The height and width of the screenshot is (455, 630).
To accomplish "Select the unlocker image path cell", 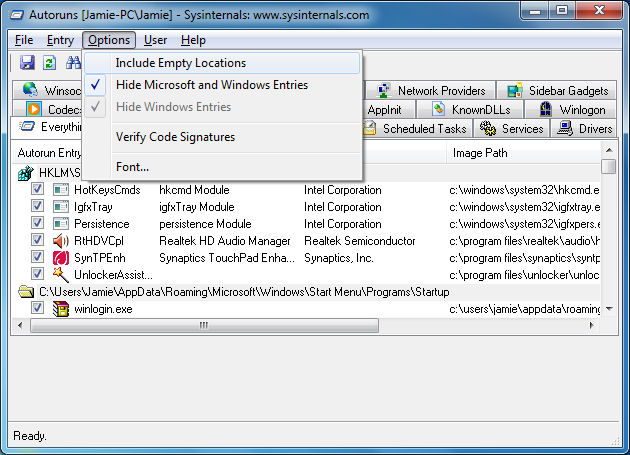I will pos(525,275).
